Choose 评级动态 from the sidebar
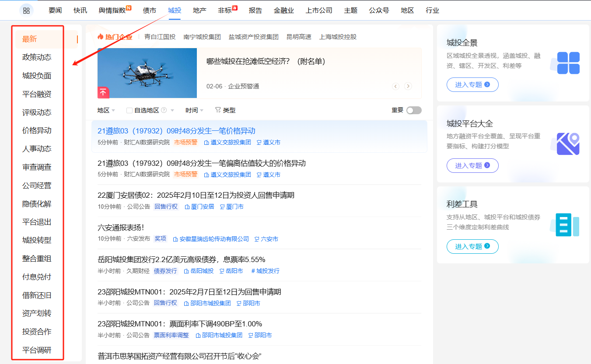 pos(37,112)
